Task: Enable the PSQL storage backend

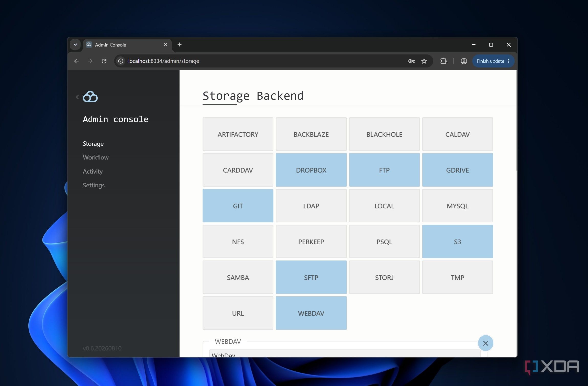Action: pos(384,242)
